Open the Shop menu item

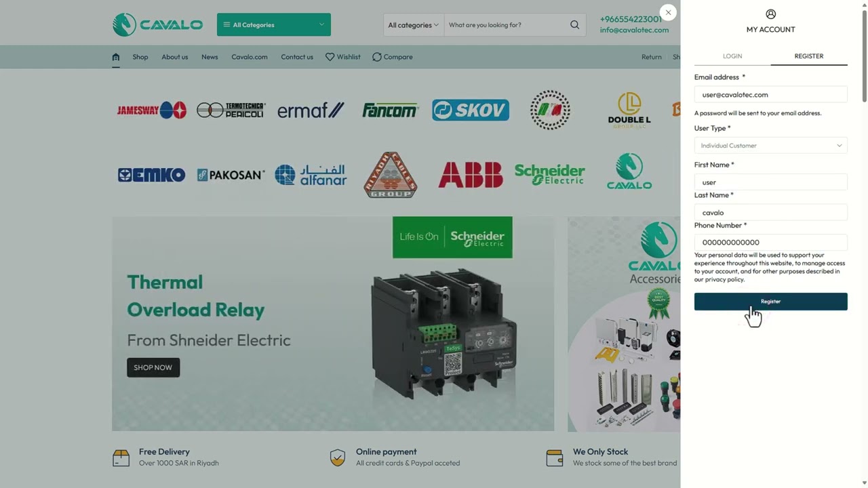tap(140, 57)
